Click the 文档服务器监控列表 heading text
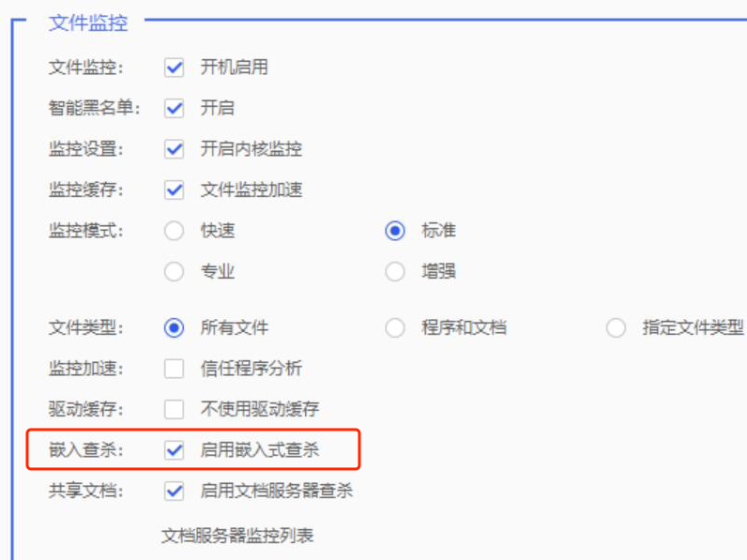747x560 pixels. [x=237, y=536]
